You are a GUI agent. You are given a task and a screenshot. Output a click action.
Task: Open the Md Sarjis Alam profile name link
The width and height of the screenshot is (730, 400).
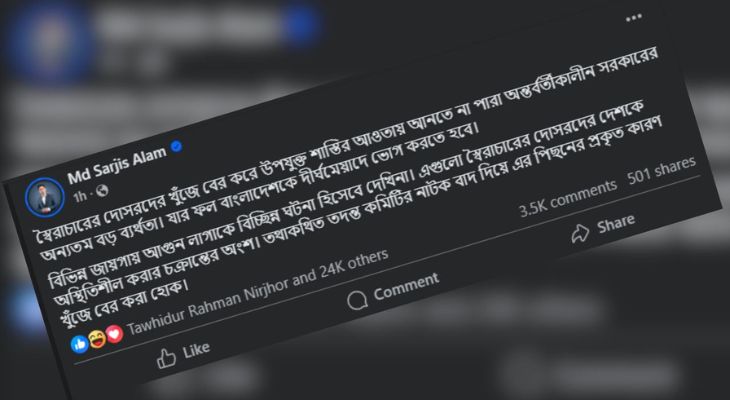coord(117,165)
